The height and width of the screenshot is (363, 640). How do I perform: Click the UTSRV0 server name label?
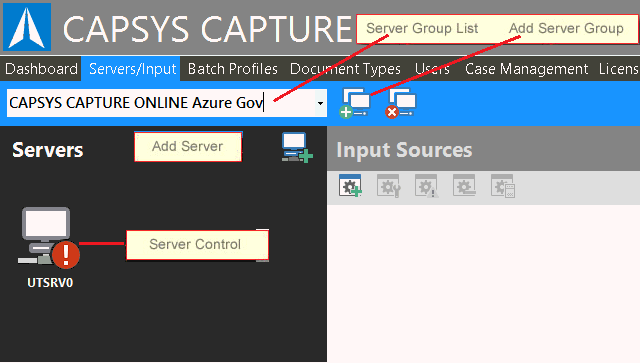coord(50,283)
